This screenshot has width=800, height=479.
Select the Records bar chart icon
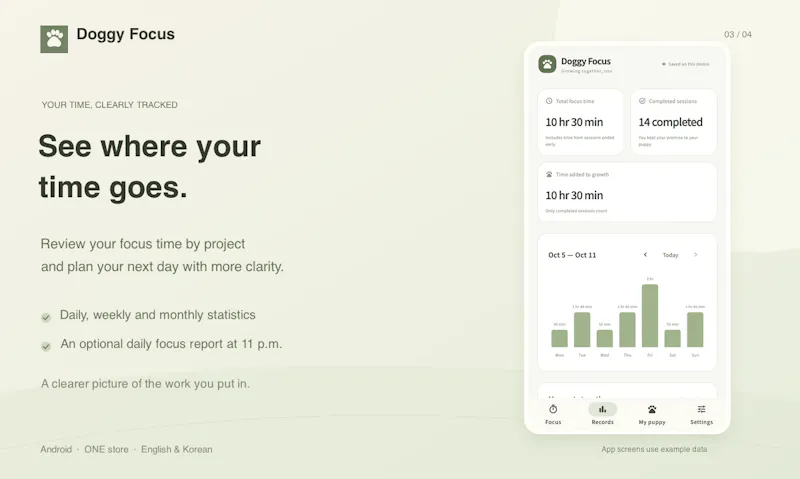(x=603, y=409)
